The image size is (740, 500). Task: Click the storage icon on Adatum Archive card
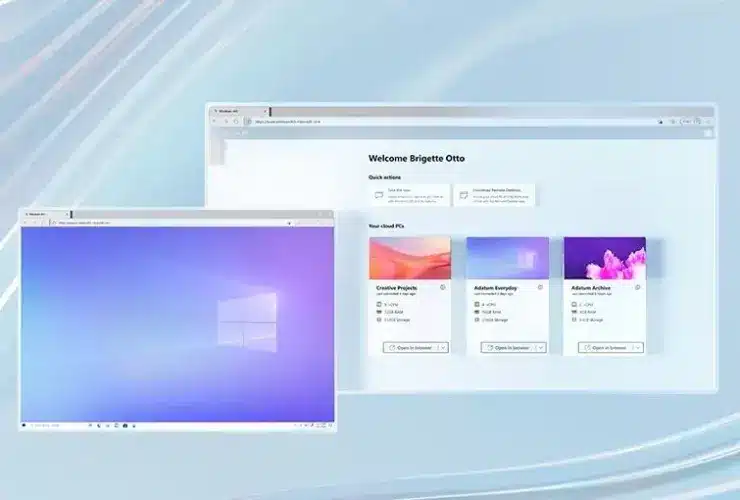574,320
